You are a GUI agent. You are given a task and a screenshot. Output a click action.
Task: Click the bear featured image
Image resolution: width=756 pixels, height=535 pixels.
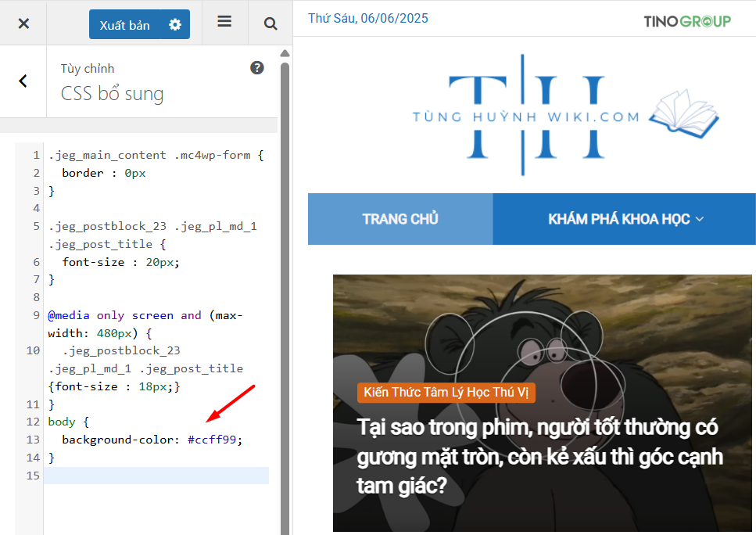tap(543, 338)
